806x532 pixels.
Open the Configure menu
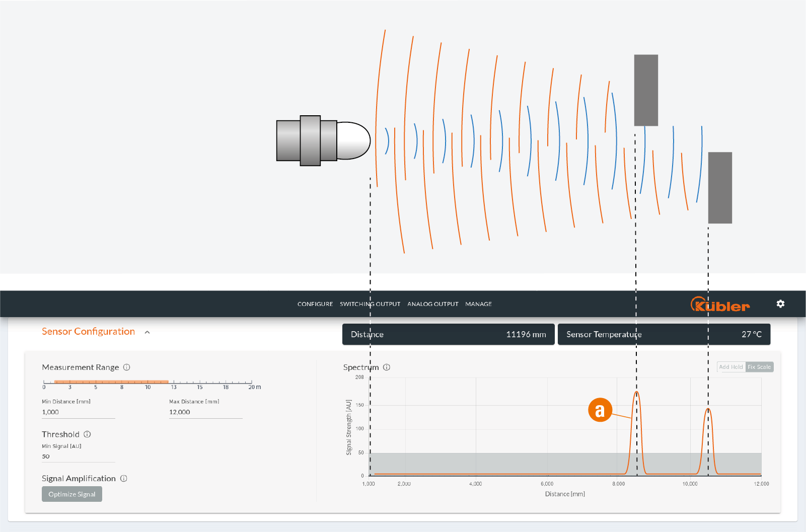pos(315,304)
